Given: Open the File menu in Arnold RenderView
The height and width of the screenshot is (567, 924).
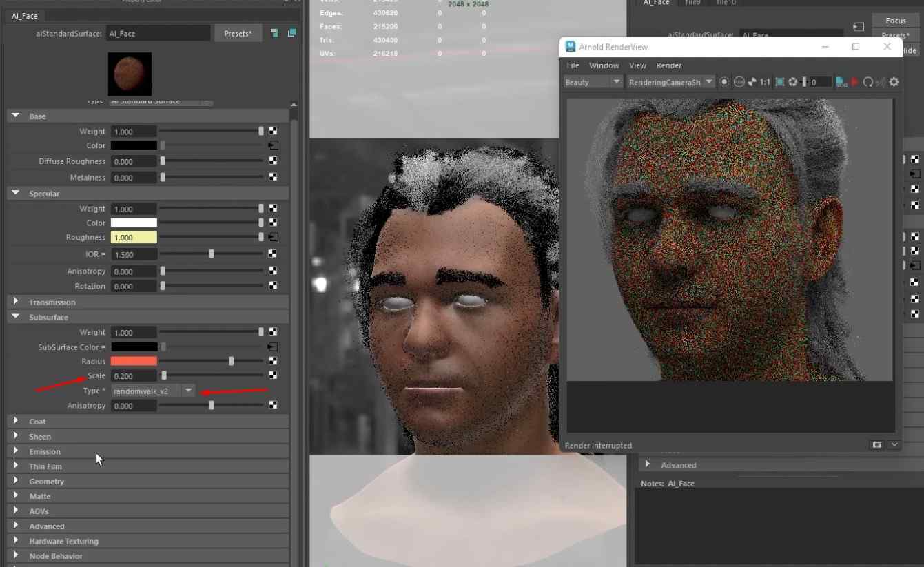Looking at the screenshot, I should coord(573,65).
